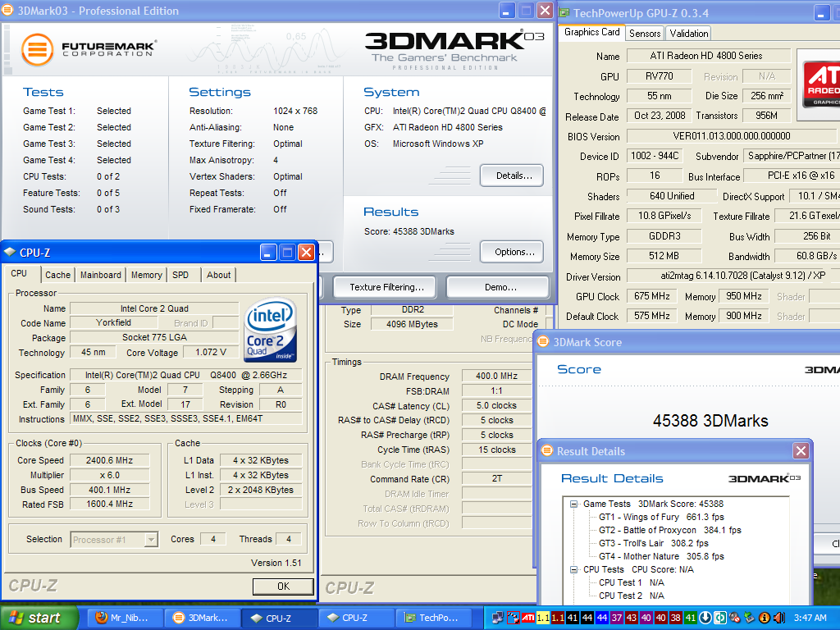Click the Result Details window title icon
The height and width of the screenshot is (630, 840).
[546, 450]
